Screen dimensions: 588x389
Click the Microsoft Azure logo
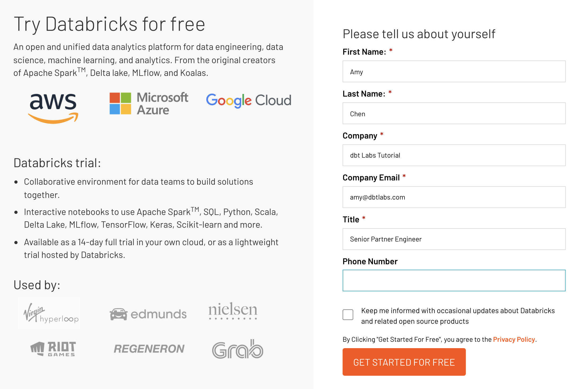pyautogui.click(x=148, y=103)
